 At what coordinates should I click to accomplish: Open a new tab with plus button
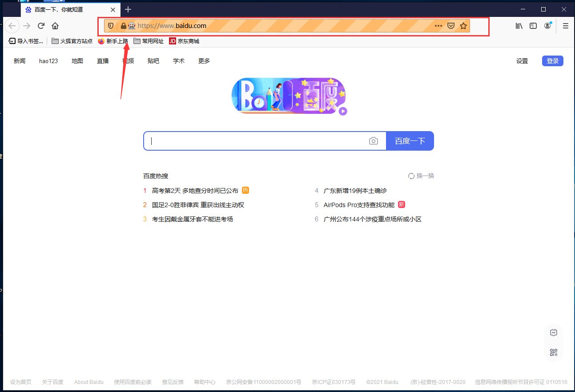[x=128, y=9]
